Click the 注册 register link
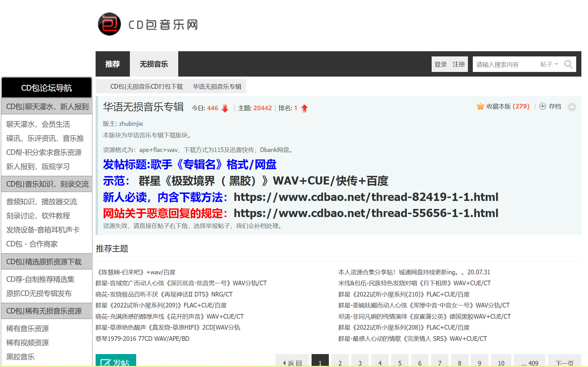The height and width of the screenshot is (367, 588). [x=458, y=64]
